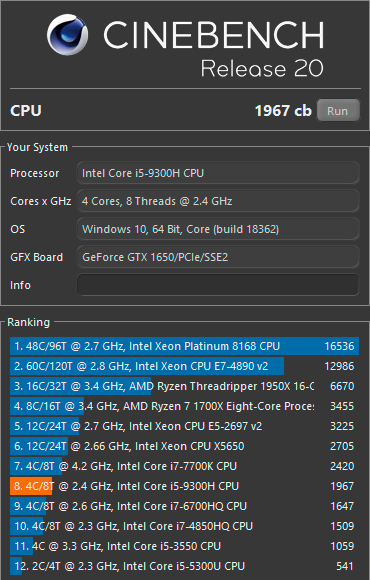This screenshot has width=370, height=580.
Task: Click the Info text field
Action: coord(218,285)
